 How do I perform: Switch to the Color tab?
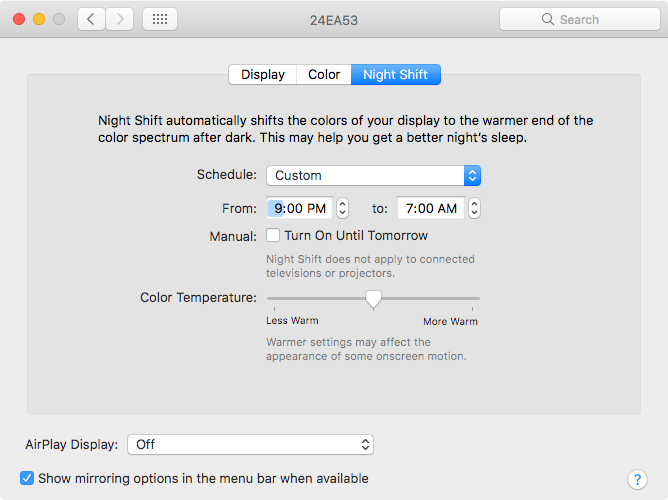324,75
